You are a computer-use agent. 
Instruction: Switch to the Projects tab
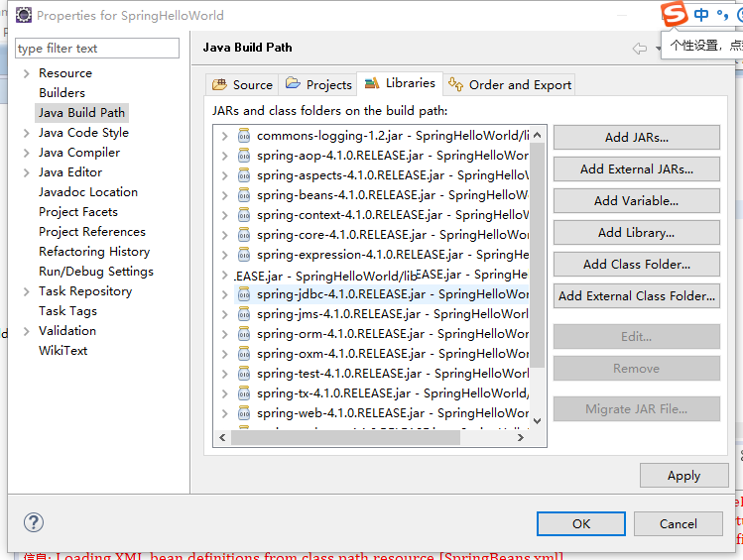(318, 85)
